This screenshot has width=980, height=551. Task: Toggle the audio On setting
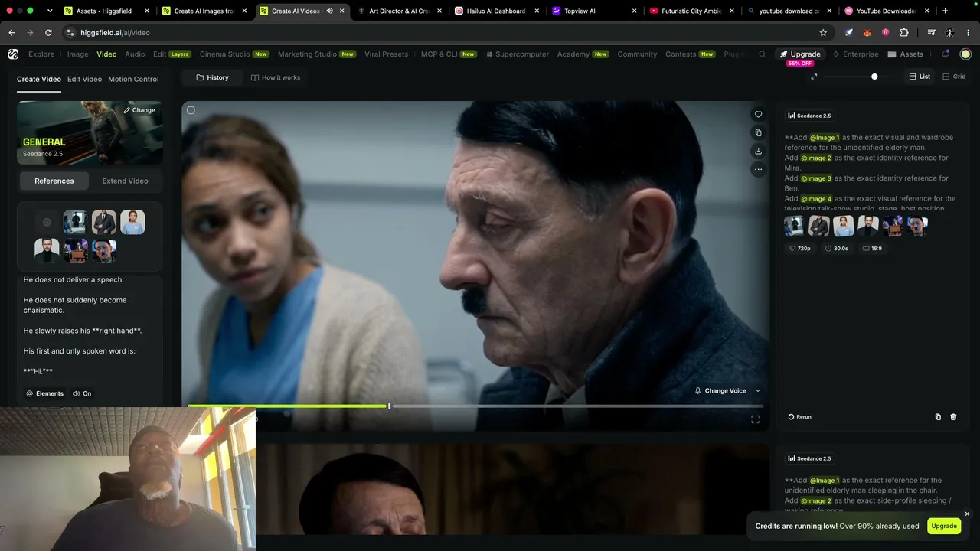point(82,393)
